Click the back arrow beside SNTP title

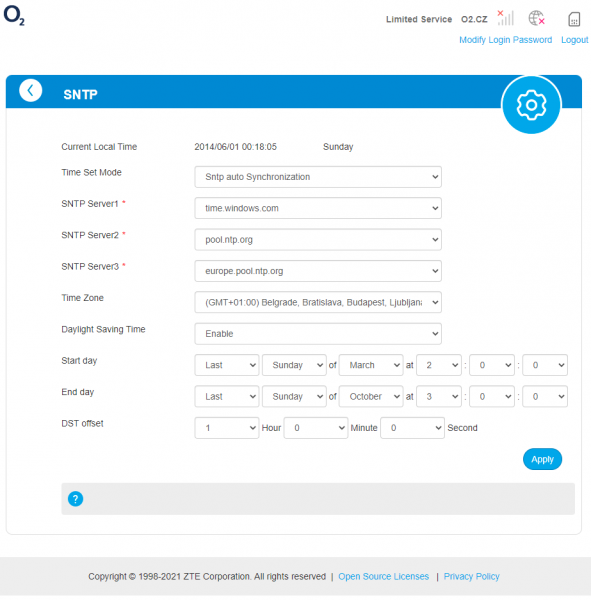point(31,91)
